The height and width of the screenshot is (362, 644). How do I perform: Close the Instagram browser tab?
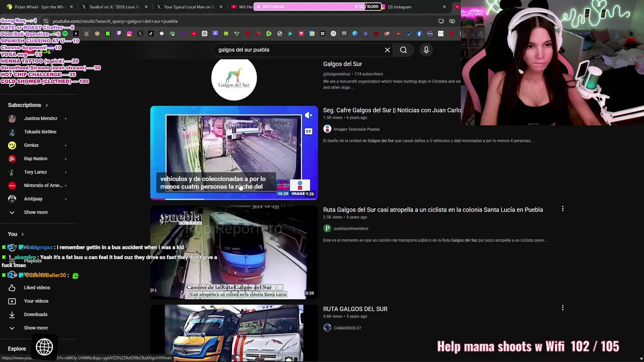(444, 7)
